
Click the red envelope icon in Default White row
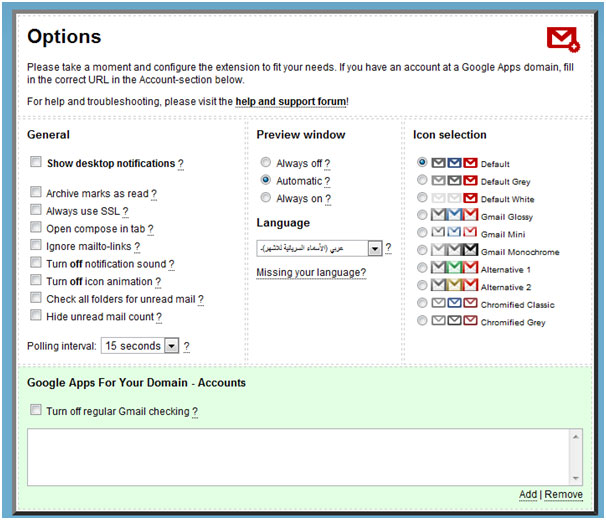tap(470, 198)
